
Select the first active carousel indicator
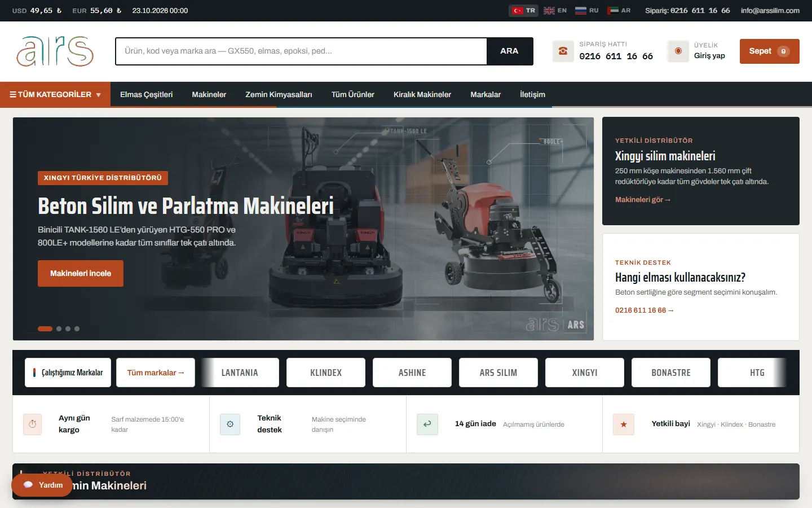(x=45, y=329)
